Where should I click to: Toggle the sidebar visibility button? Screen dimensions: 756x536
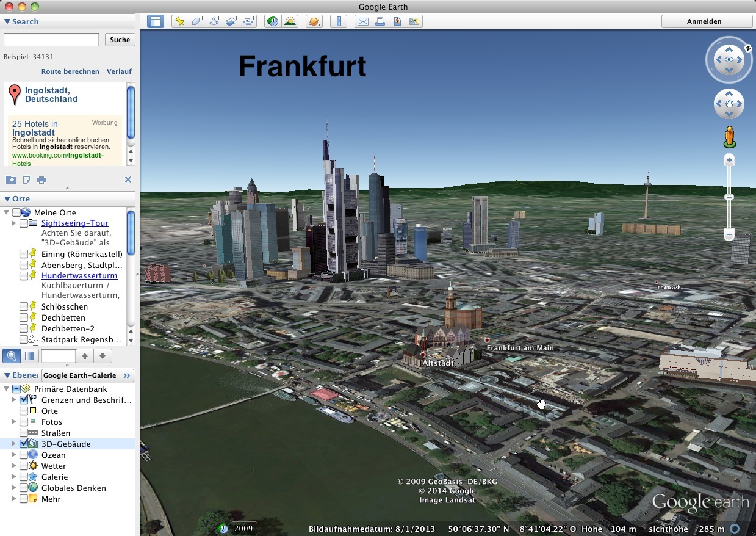point(156,21)
